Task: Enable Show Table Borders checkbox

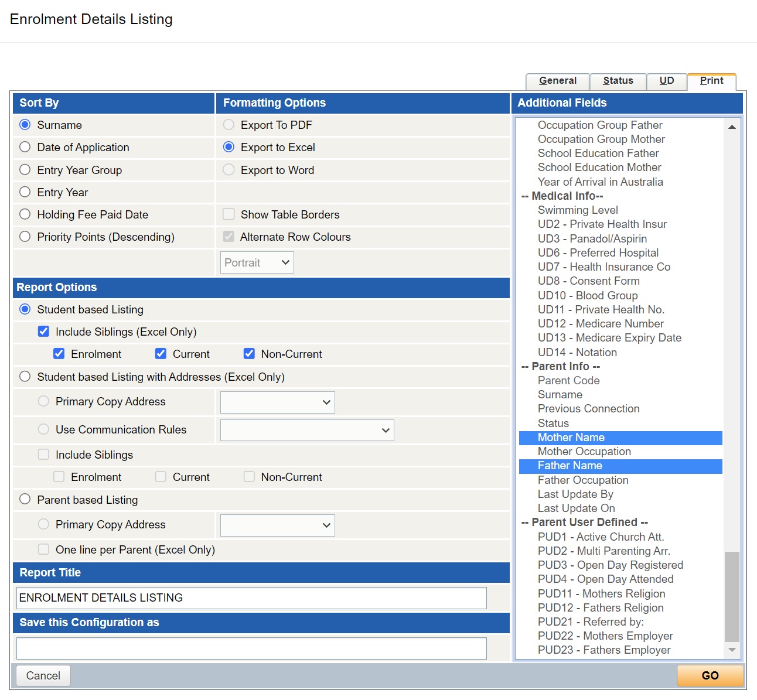Action: (x=229, y=214)
